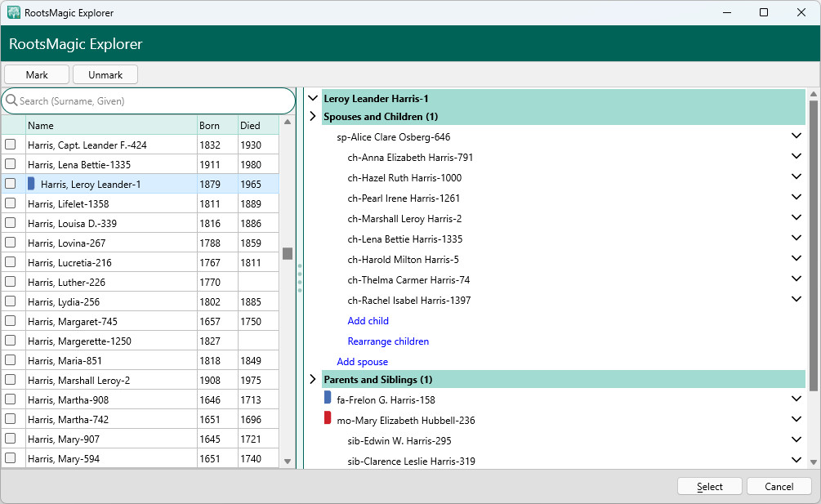Click the dotted splitter handle between panels
Viewport: 821px width, 504px height.
300,278
